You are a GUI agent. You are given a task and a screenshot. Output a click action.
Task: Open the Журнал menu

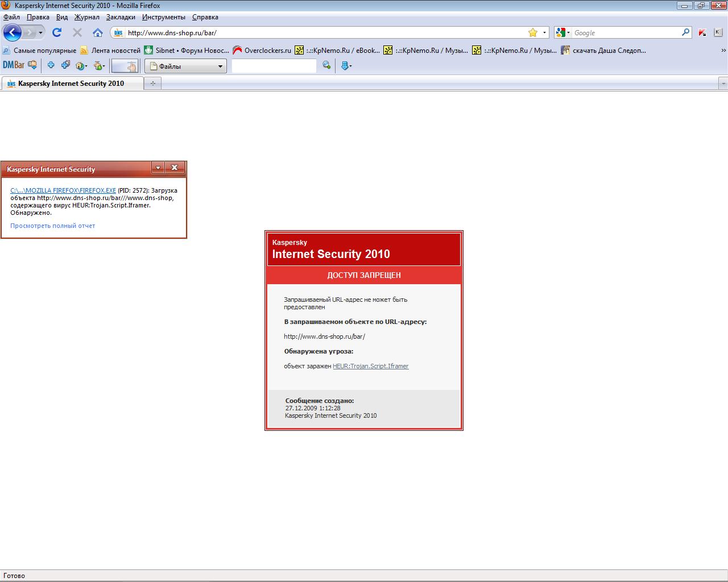[x=87, y=17]
